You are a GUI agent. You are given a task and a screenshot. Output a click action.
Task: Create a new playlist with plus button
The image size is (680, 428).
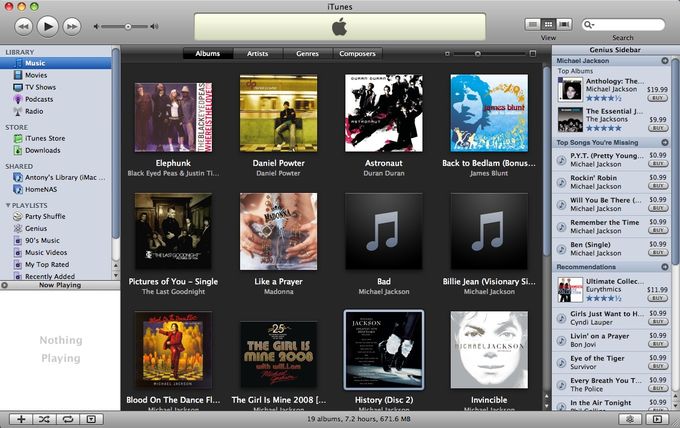[21, 419]
